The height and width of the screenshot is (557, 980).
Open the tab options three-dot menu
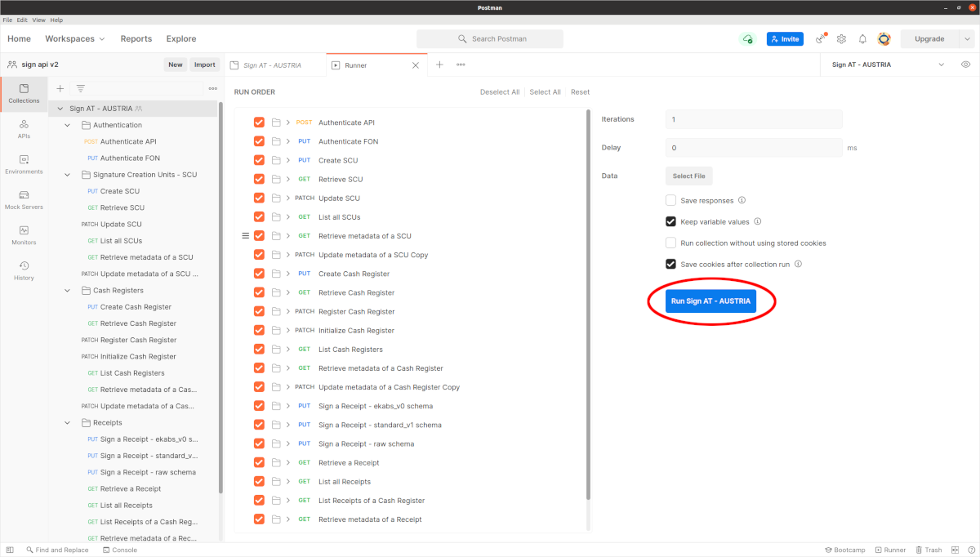tap(461, 65)
